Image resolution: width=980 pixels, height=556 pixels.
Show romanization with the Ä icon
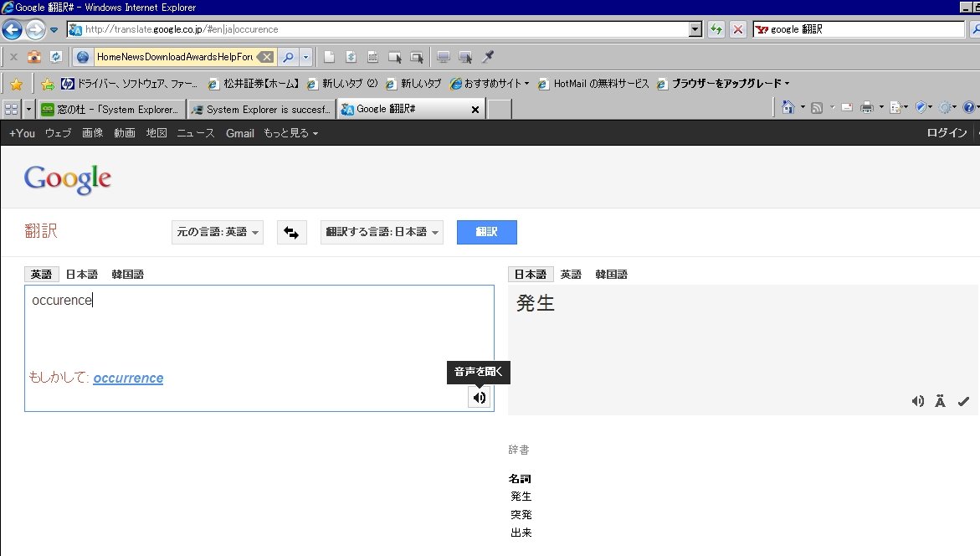click(x=940, y=401)
